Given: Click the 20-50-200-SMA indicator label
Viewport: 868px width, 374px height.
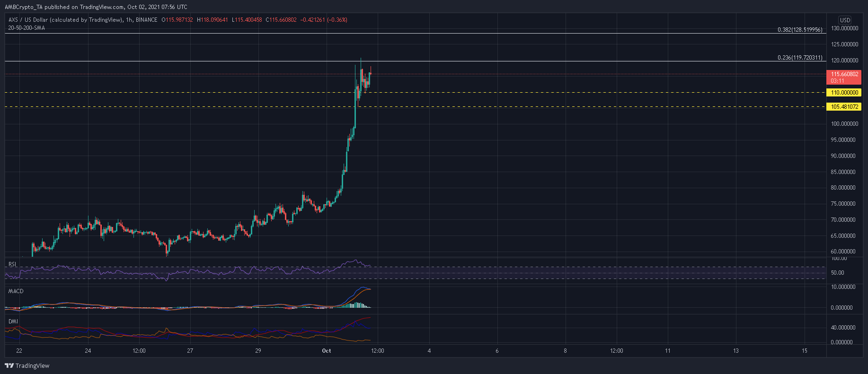Looking at the screenshot, I should [27, 28].
